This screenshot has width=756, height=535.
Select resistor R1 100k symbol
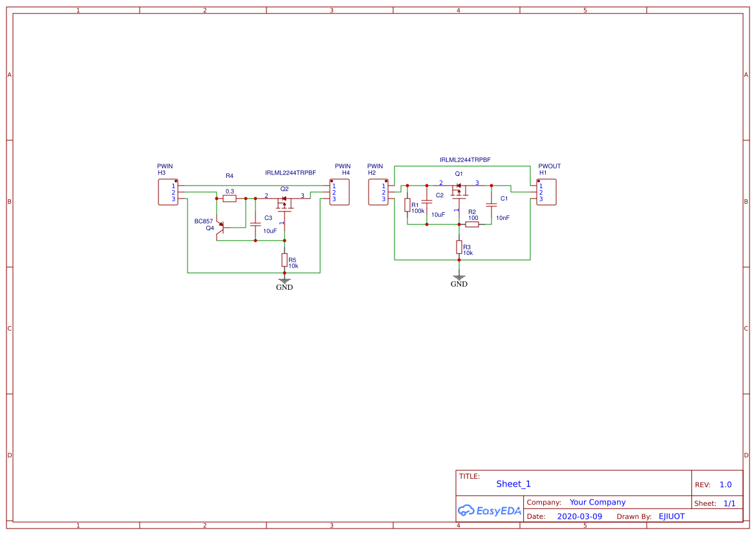coord(408,206)
